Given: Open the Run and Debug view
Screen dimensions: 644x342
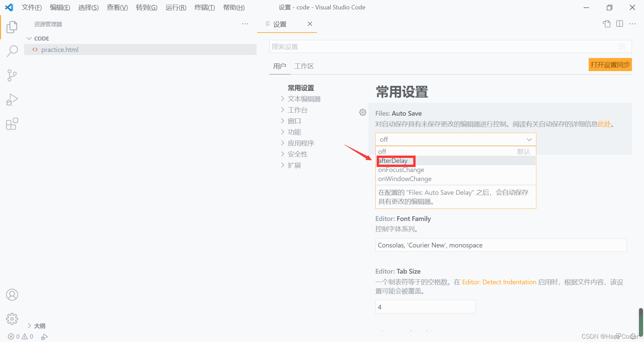Looking at the screenshot, I should click(x=12, y=100).
